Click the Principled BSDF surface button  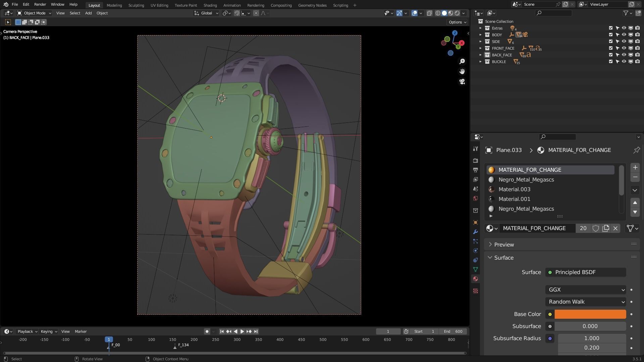coord(586,272)
